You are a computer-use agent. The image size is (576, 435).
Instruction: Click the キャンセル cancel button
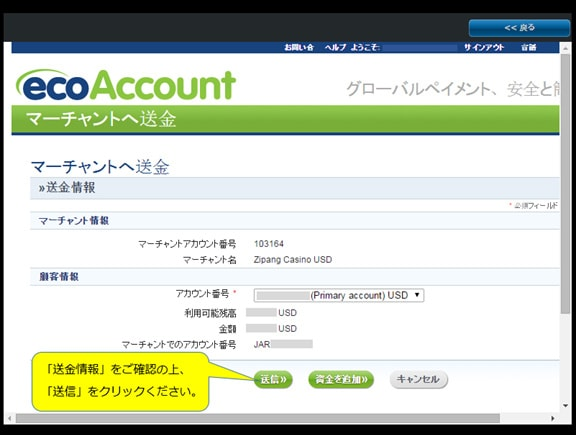point(418,380)
